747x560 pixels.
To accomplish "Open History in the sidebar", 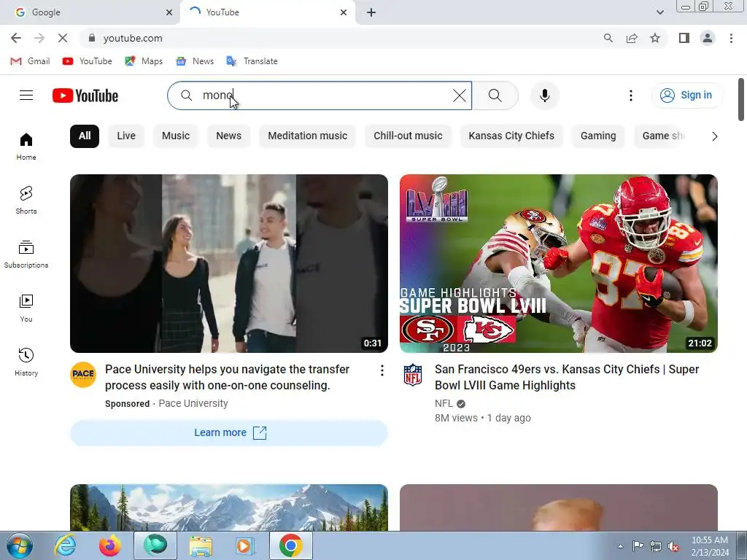I will coord(26,362).
